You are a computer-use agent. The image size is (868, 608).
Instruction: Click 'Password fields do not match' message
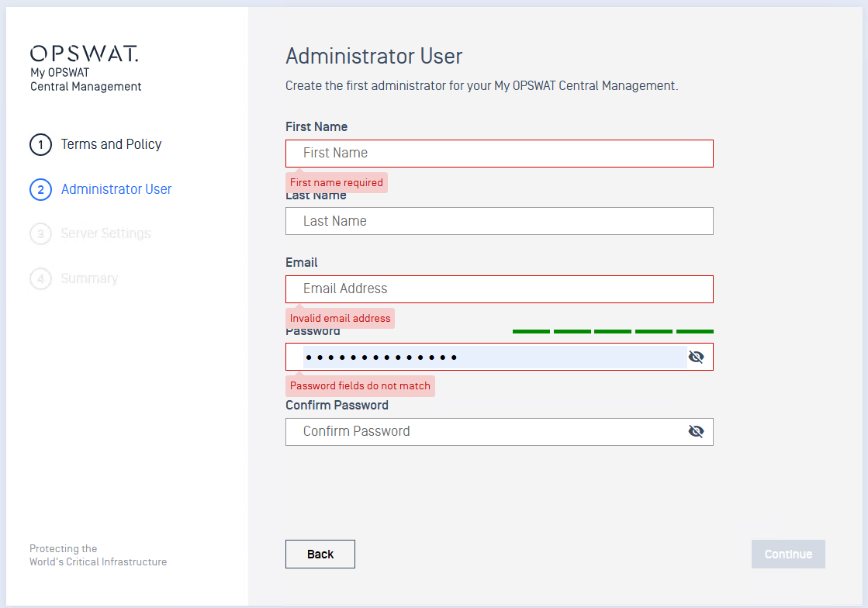coord(360,385)
